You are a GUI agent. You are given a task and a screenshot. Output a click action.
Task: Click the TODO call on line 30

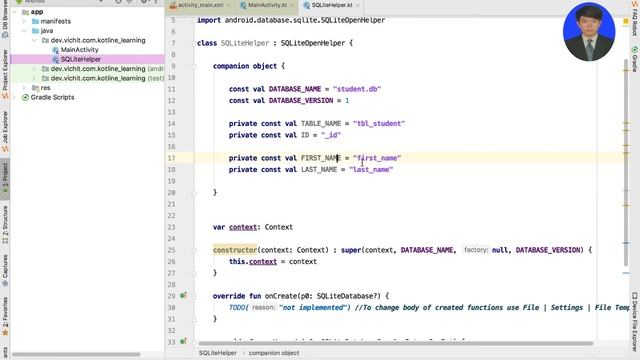click(x=238, y=307)
